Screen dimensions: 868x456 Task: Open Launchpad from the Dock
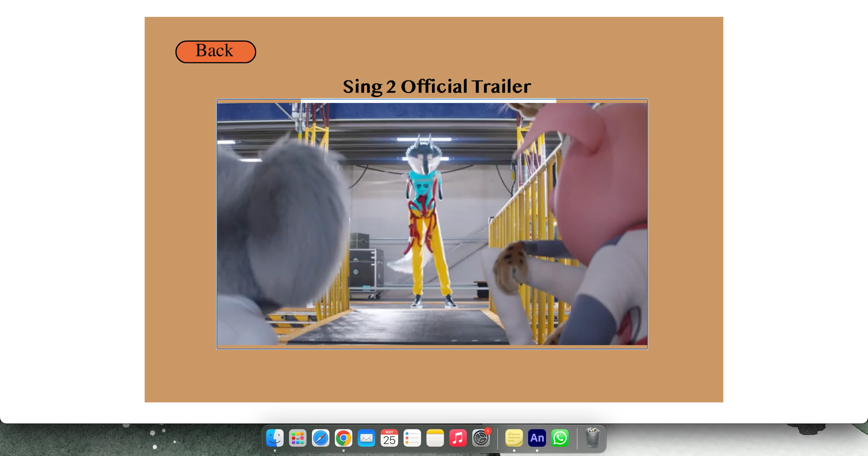297,438
